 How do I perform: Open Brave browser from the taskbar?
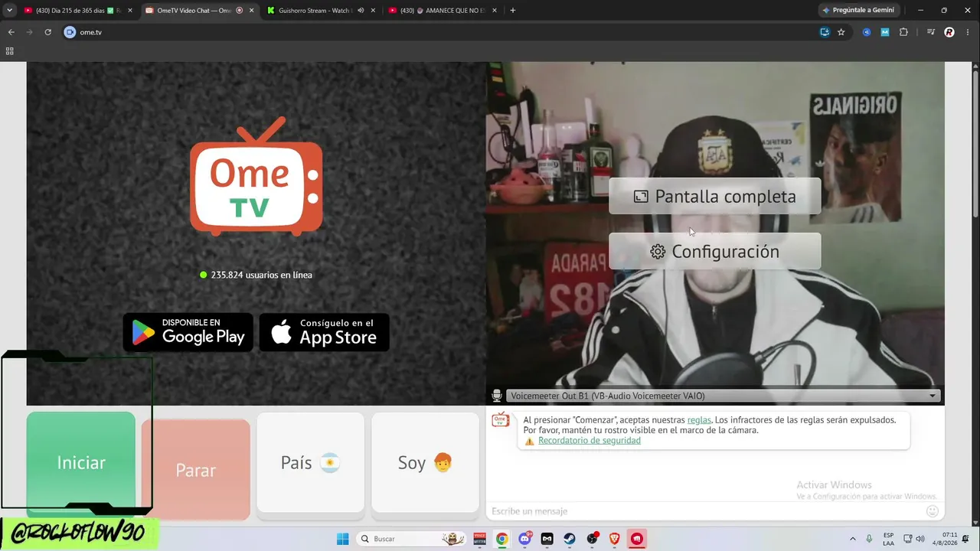pos(615,539)
